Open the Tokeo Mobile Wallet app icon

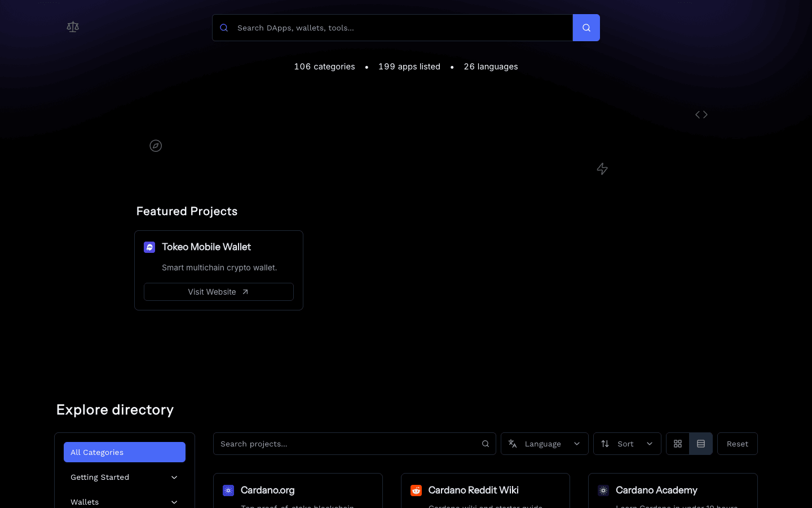(149, 247)
